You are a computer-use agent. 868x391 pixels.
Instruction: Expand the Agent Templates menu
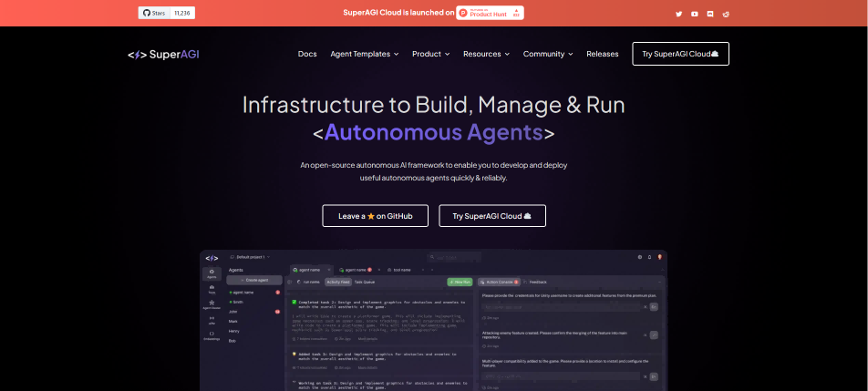click(x=365, y=54)
